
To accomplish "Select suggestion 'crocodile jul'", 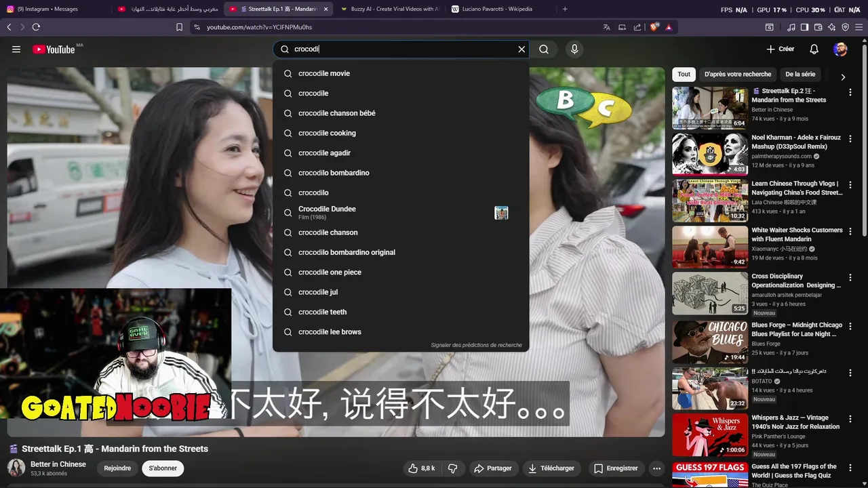I will click(x=401, y=292).
